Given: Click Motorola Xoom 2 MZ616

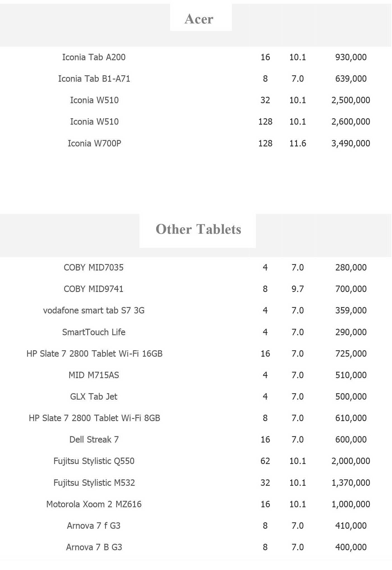Looking at the screenshot, I should [x=94, y=504].
